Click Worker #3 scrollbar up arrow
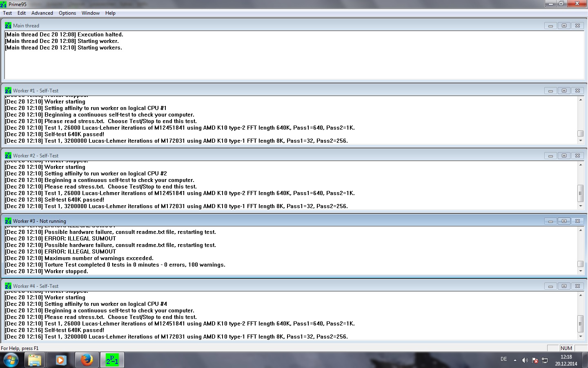Image resolution: width=588 pixels, height=368 pixels. tap(581, 230)
